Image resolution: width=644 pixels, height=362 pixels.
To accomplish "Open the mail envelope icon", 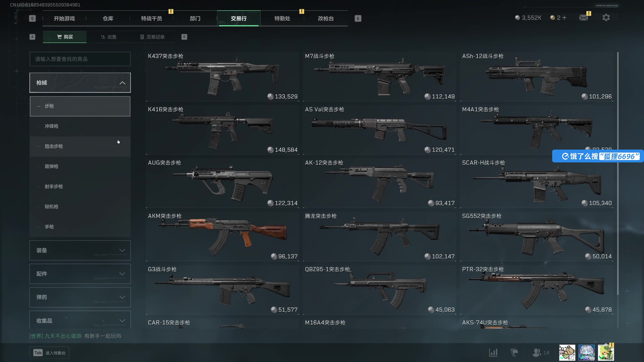I will coord(583,18).
